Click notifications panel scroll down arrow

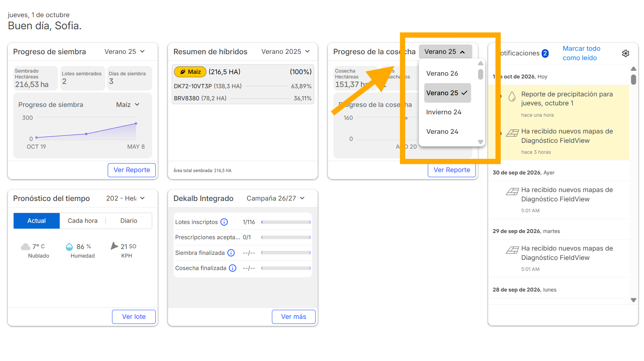tap(633, 300)
